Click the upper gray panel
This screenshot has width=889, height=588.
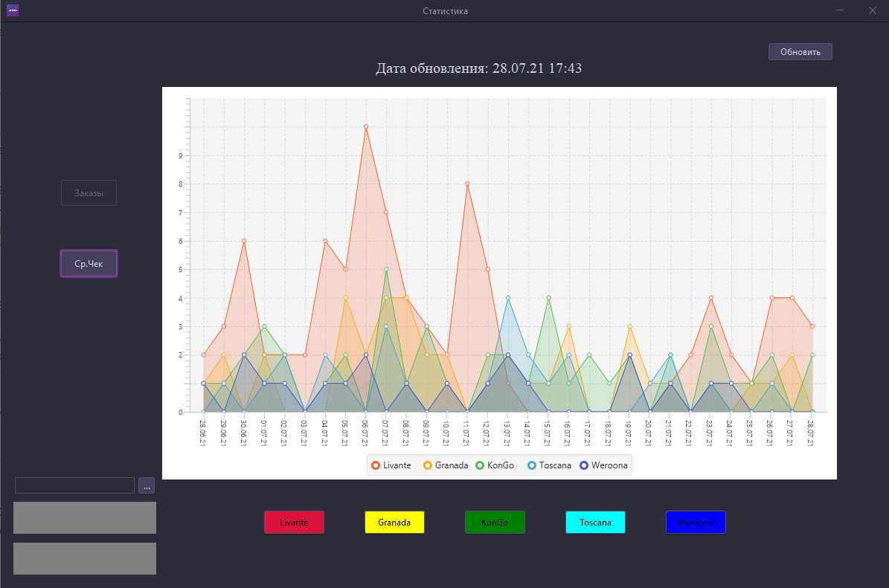85,518
